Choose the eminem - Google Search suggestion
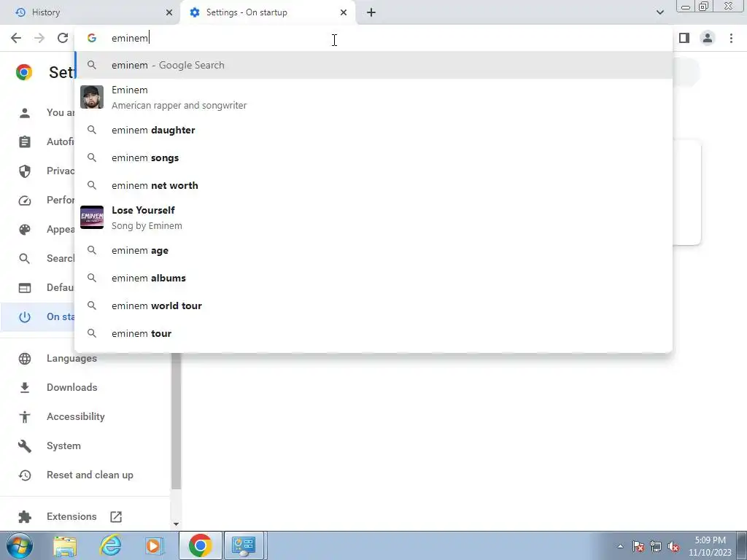 coord(373,65)
